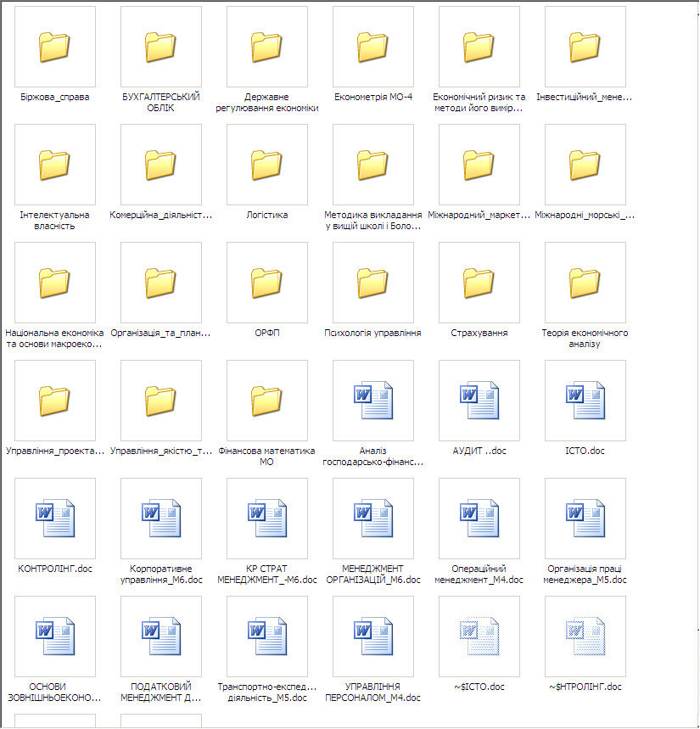Image resolution: width=700 pixels, height=729 pixels.
Task: Click the Теорія економічного аналізу folder name
Action: click(585, 339)
